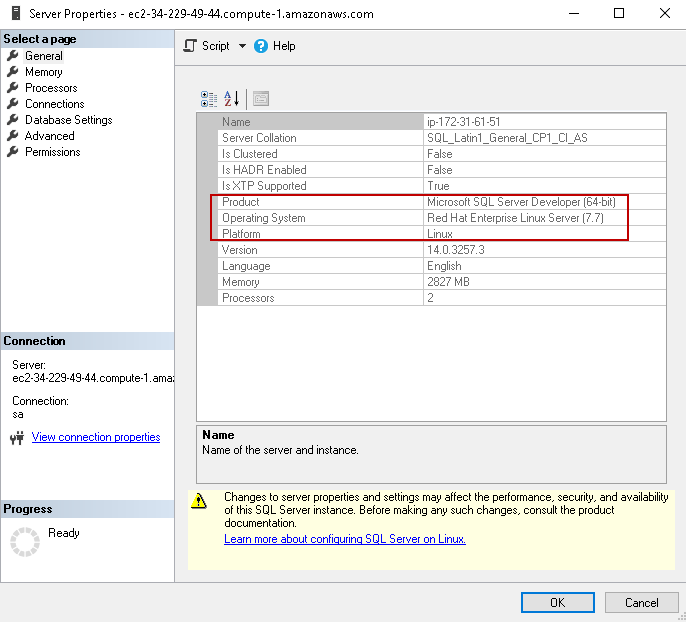The width and height of the screenshot is (686, 622).
Task: Click the Red Hat Enterprise Linux Server value
Action: (x=515, y=218)
